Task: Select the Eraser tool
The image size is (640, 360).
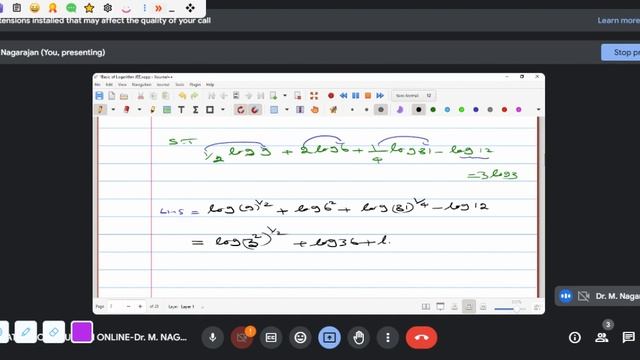Action: coord(127,109)
